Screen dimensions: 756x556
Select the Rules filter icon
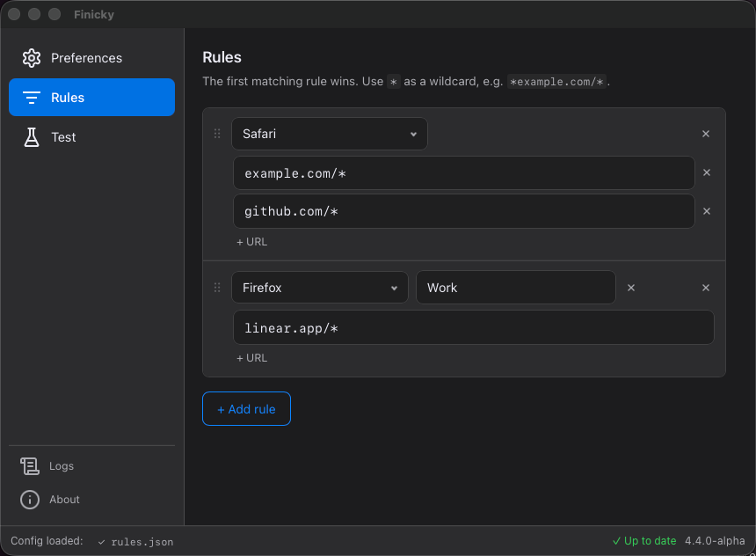pyautogui.click(x=32, y=97)
